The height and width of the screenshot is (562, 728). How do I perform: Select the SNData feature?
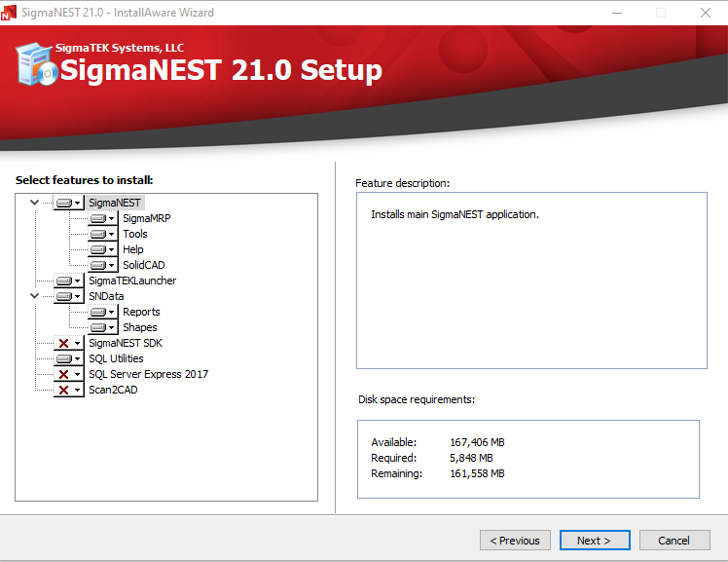(106, 296)
